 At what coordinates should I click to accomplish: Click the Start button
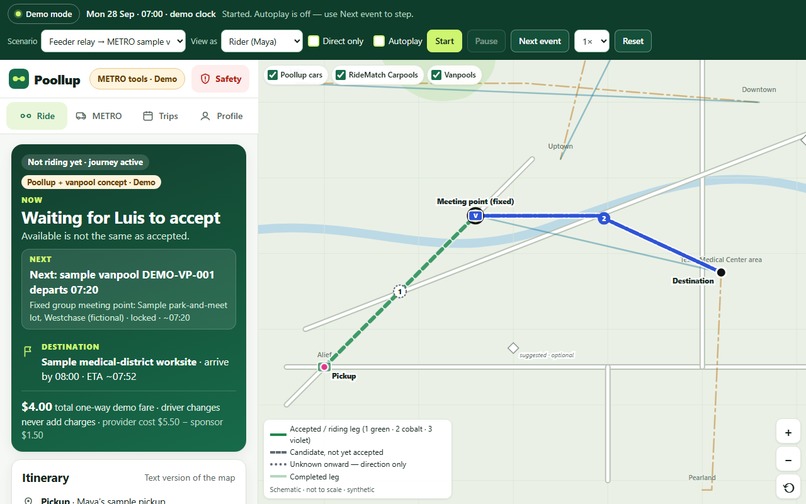tap(445, 41)
